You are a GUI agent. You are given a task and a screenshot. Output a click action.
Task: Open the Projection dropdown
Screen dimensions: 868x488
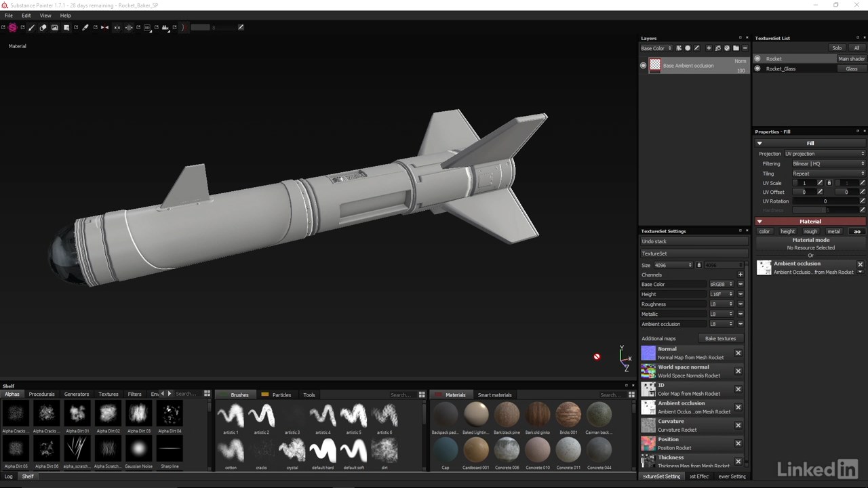[825, 154]
